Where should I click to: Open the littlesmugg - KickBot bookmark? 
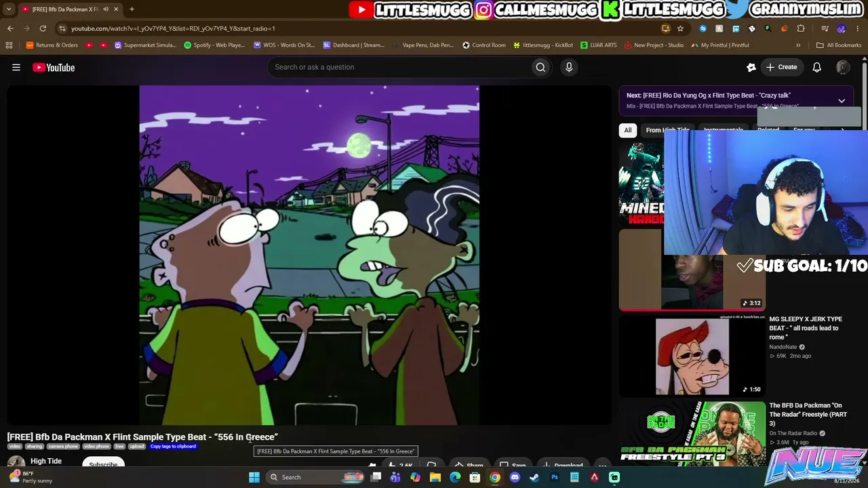(x=543, y=45)
